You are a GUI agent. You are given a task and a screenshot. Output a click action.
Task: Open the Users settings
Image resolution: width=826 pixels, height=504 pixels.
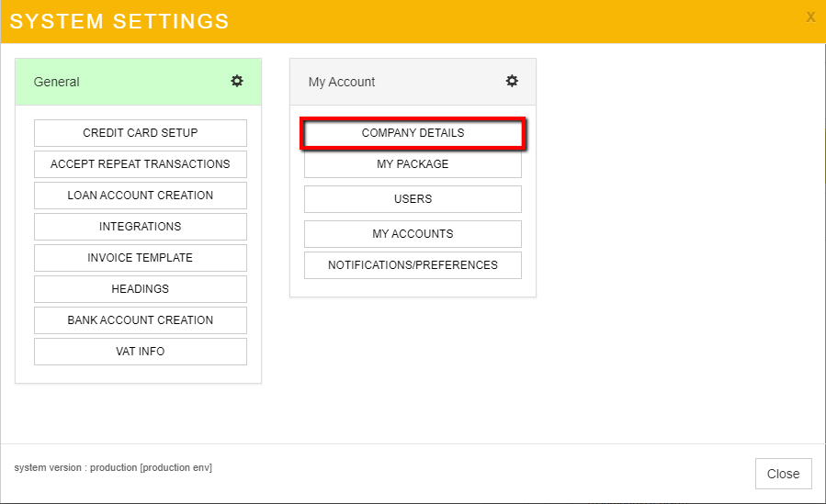(x=413, y=199)
